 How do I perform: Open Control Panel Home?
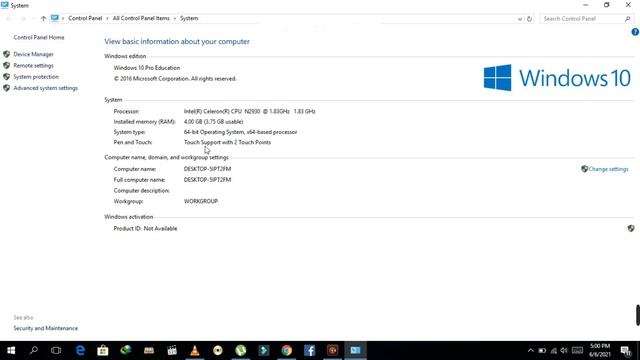(39, 37)
